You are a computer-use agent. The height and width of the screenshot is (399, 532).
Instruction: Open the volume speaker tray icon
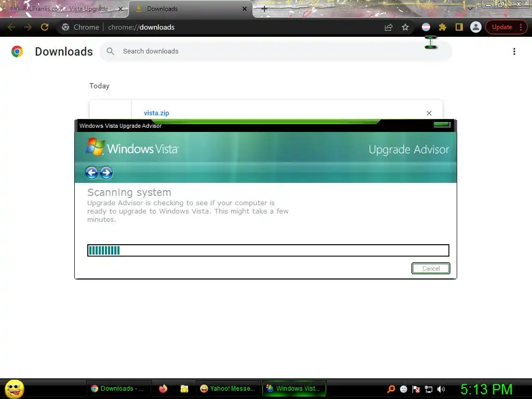tap(441, 389)
